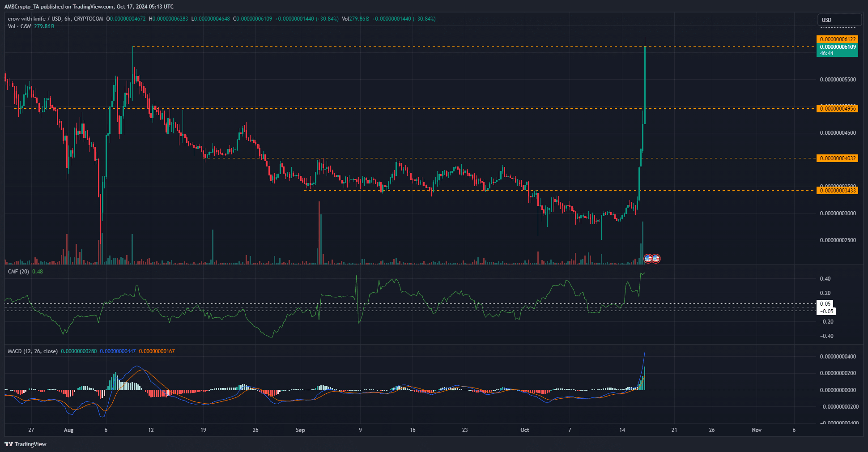The image size is (868, 452).
Task: Click the MACD signal value 0.00000000167
Action: (x=157, y=351)
